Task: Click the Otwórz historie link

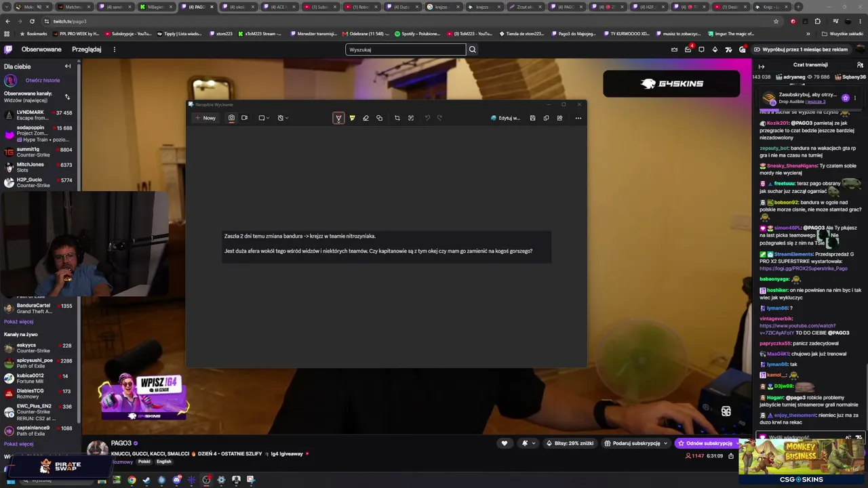Action: tap(43, 80)
